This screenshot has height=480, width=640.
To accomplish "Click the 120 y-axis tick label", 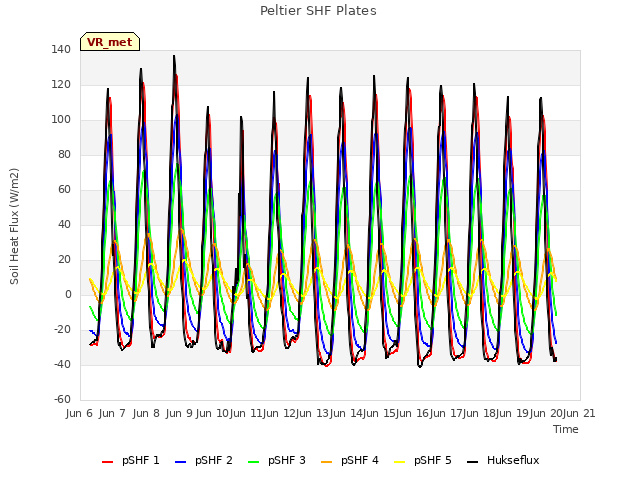I will (61, 85).
